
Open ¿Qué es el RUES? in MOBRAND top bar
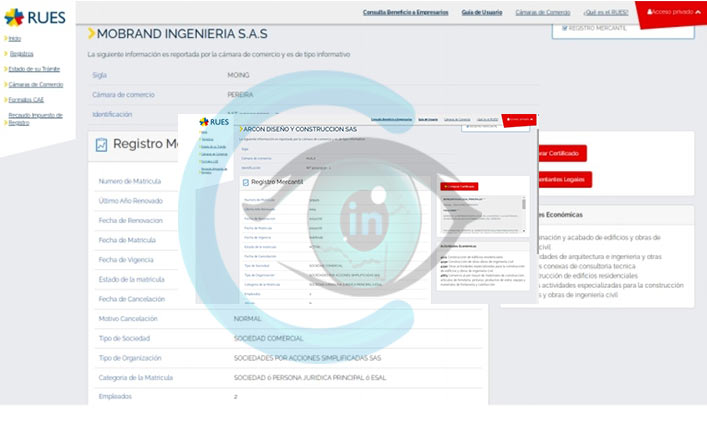[x=606, y=12]
